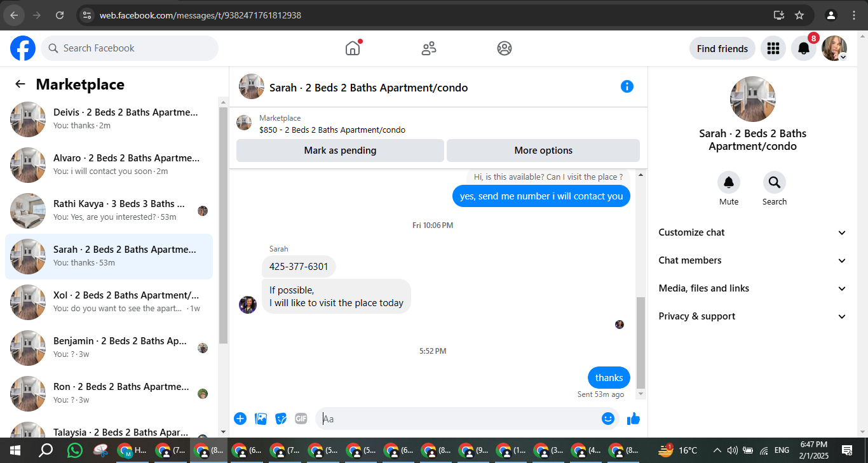Go back using Marketplace back arrow

click(20, 84)
